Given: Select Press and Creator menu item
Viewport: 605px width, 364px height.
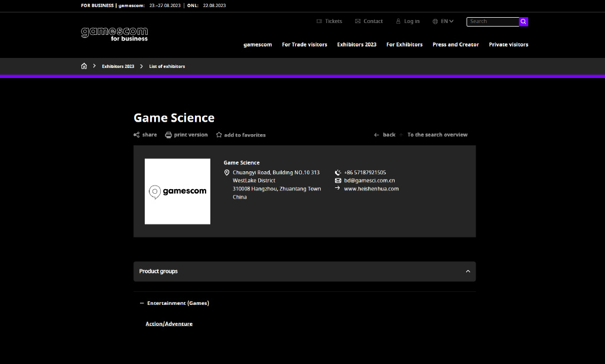Looking at the screenshot, I should pos(456,44).
